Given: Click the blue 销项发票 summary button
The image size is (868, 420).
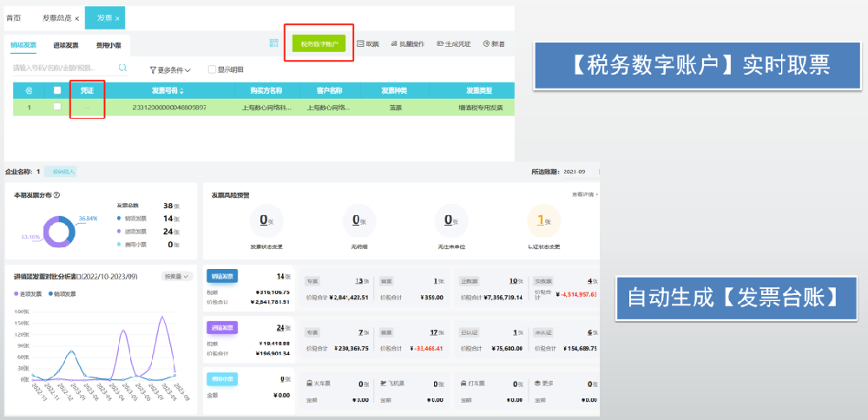Looking at the screenshot, I should click(222, 276).
